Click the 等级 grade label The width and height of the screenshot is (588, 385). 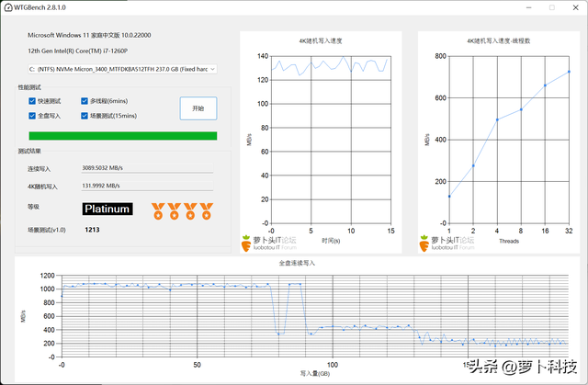coord(33,207)
